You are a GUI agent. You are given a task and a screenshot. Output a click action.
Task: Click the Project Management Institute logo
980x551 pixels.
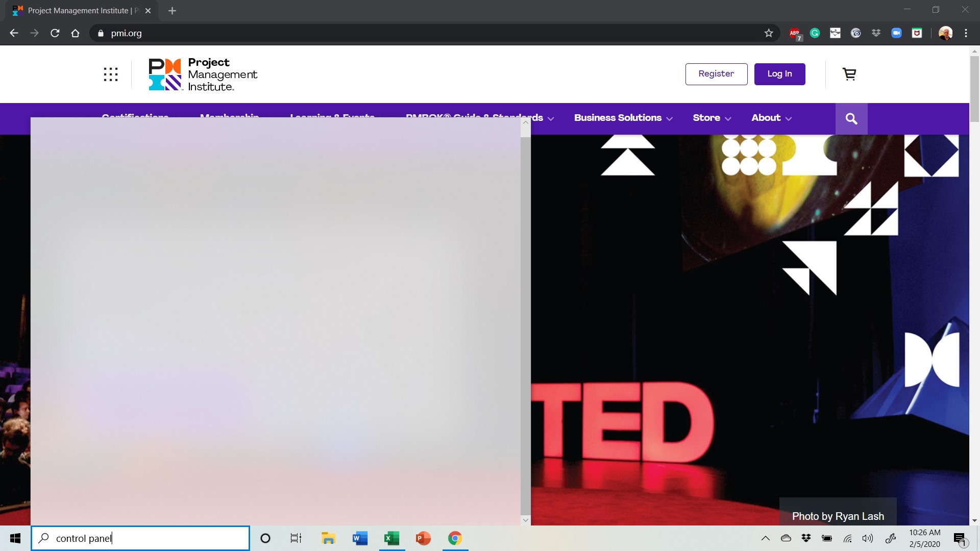pos(203,74)
